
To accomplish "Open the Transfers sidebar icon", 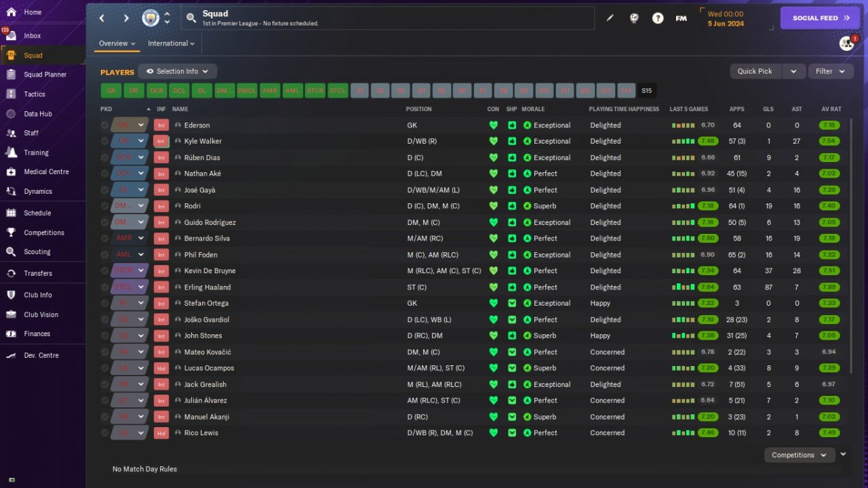I will (11, 273).
